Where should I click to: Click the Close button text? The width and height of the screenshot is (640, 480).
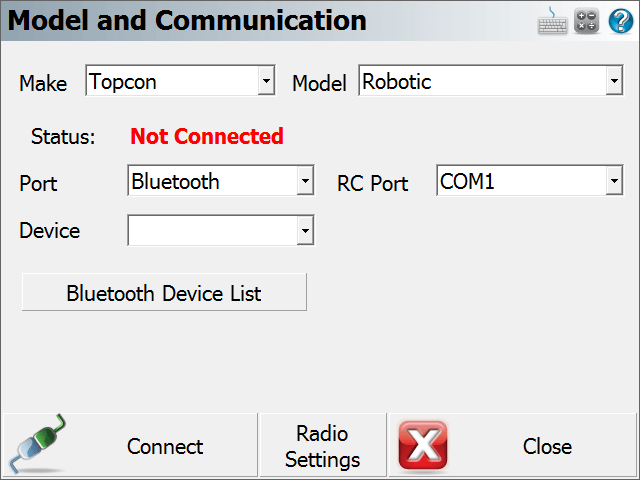[x=547, y=446]
